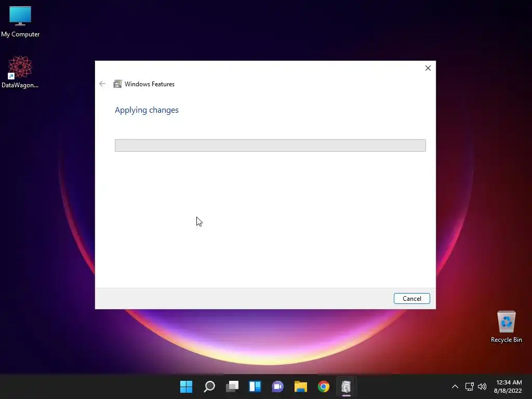Click the Windows Features taskbar app icon
The height and width of the screenshot is (399, 532).
[346, 387]
